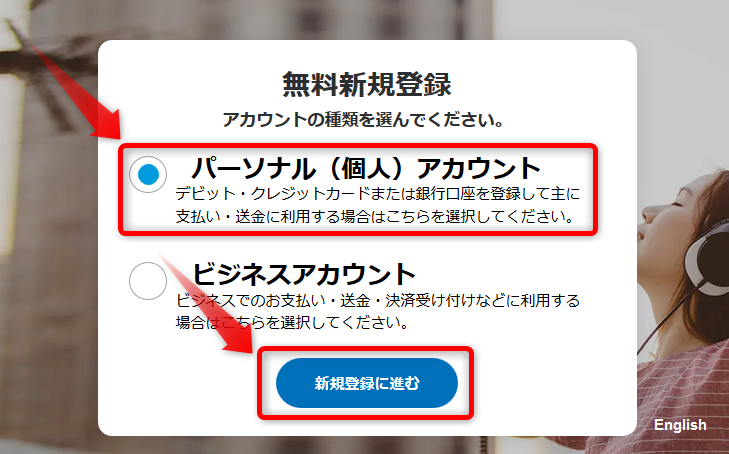Click the blue dot inside the selected radio

[148, 175]
